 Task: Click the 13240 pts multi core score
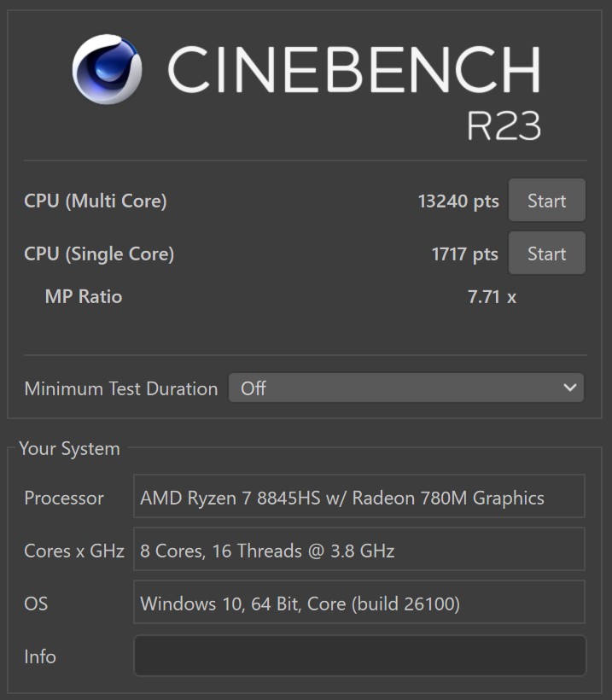tap(458, 201)
